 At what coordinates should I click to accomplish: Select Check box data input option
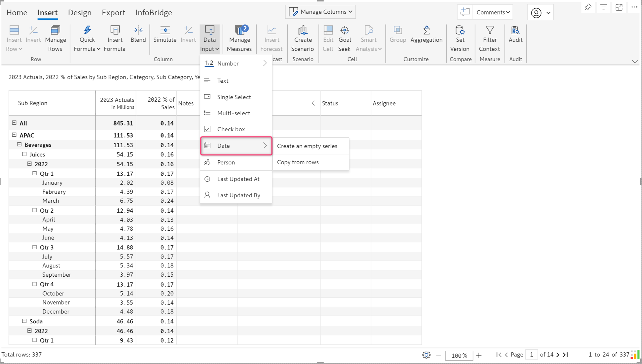(231, 129)
